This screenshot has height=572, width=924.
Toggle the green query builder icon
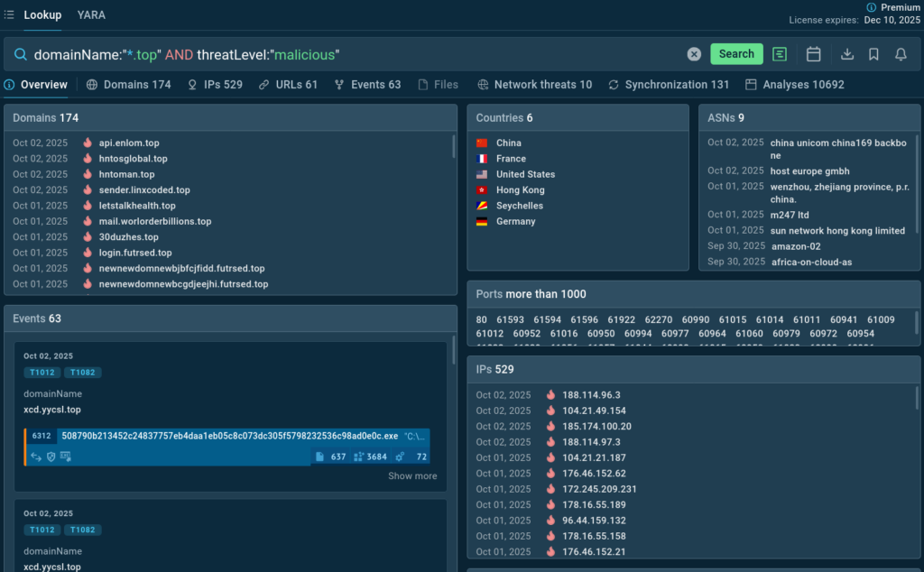(x=780, y=54)
